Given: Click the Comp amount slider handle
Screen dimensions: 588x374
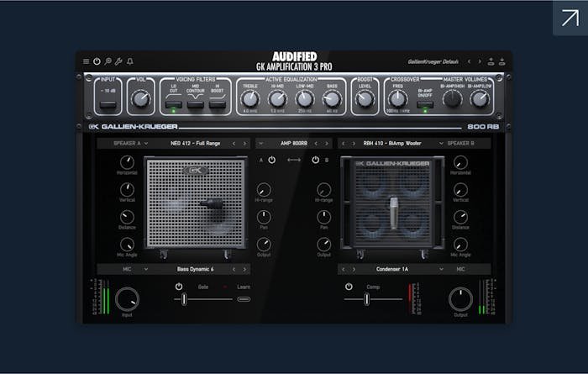Looking at the screenshot, I should point(367,299).
